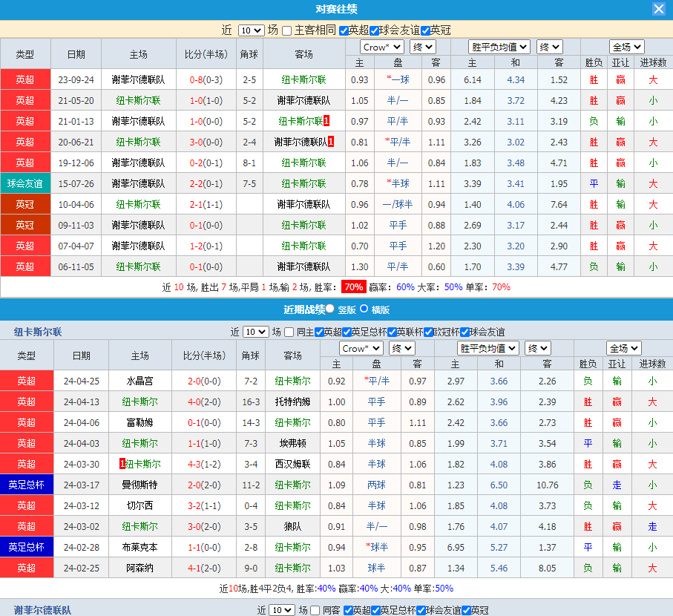Click the 英超 league tag on 23-09-24 row
This screenshot has height=616, width=673.
(x=25, y=80)
